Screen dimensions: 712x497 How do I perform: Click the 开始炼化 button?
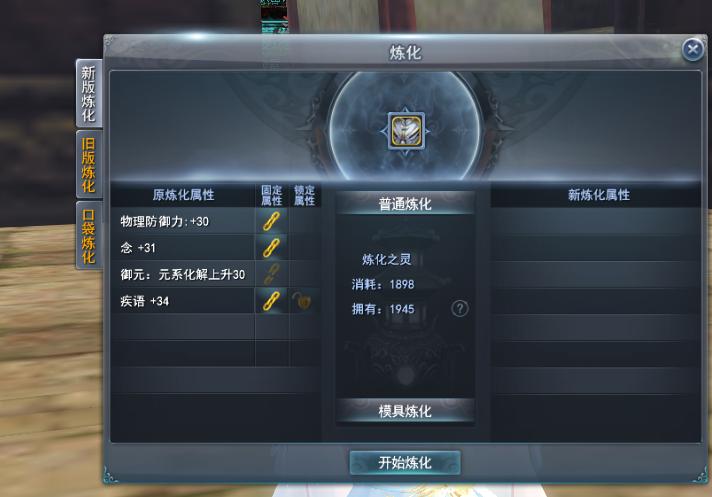click(x=405, y=463)
